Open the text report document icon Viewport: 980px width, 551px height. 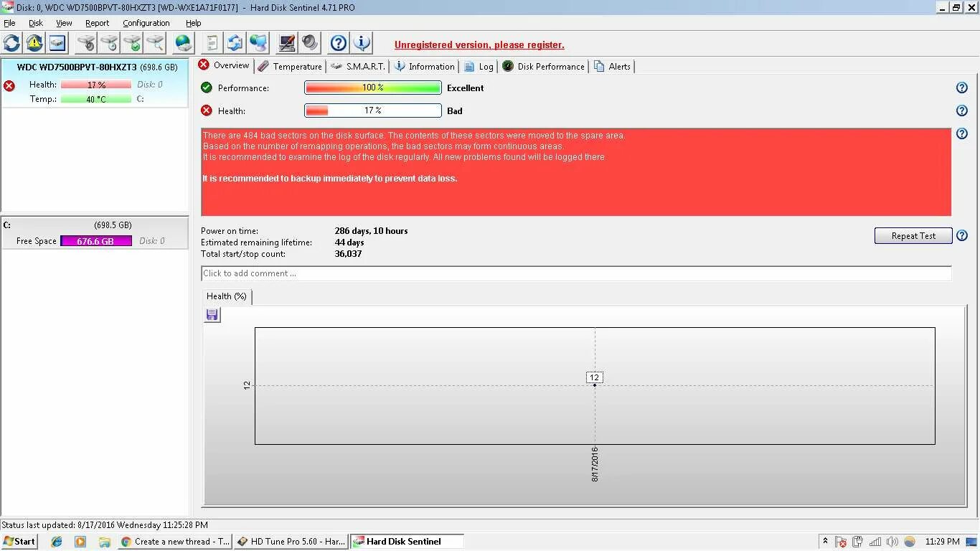point(212,43)
